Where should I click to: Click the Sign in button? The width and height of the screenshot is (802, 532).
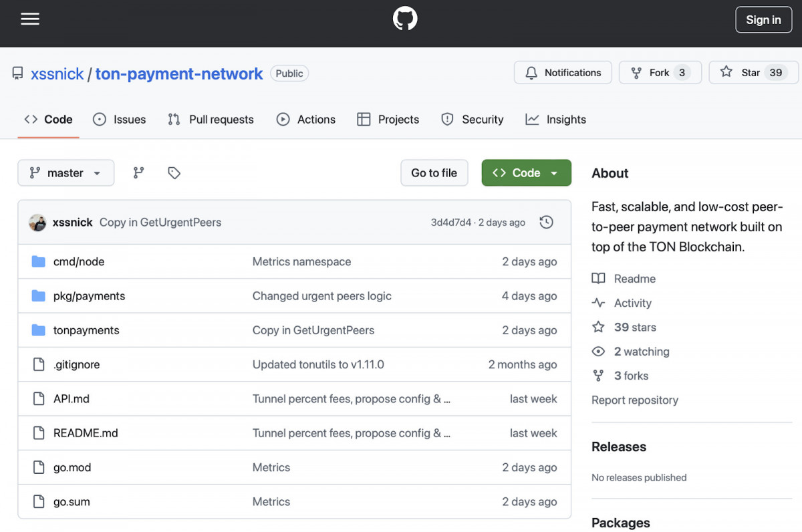tap(763, 20)
